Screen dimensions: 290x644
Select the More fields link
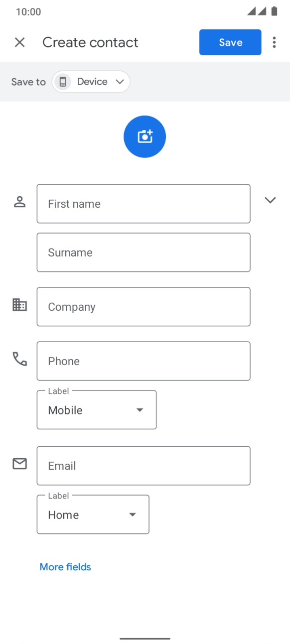65,567
